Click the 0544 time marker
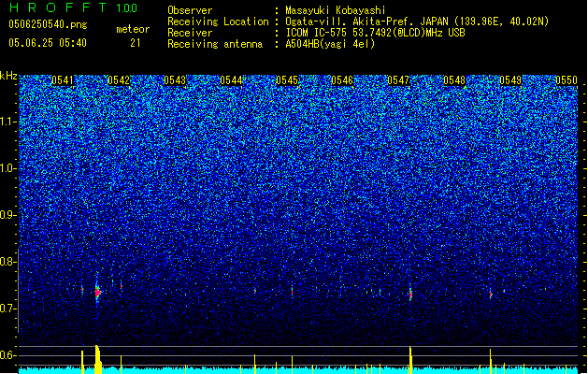This screenshot has width=588, height=374. click(x=231, y=80)
